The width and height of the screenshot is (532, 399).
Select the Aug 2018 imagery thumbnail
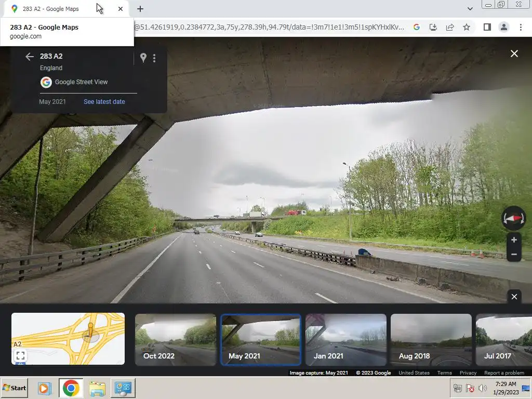click(x=431, y=340)
